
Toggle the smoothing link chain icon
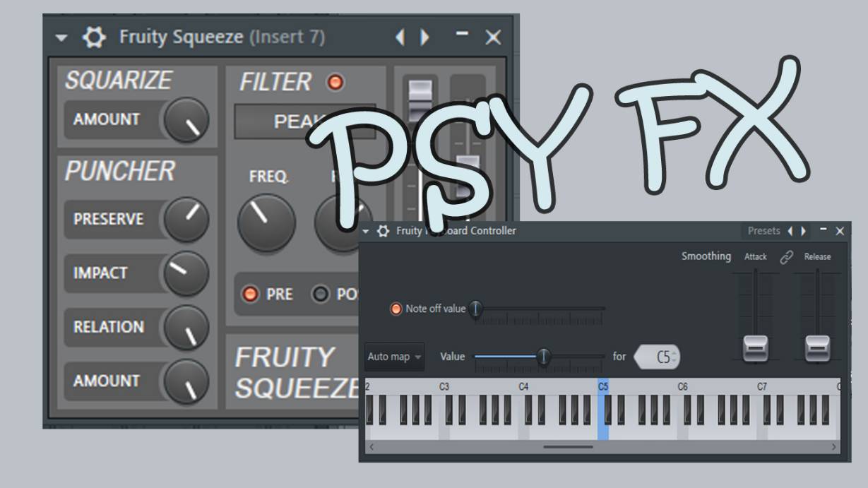click(x=787, y=257)
